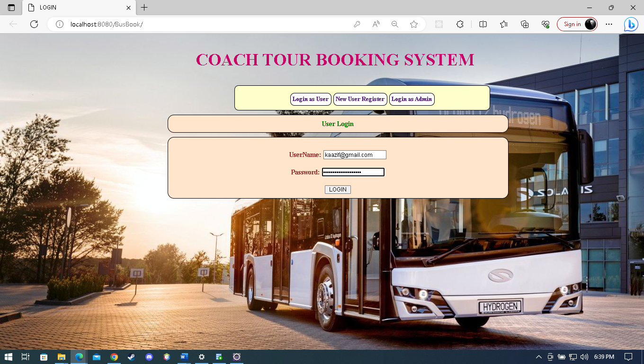Open split screen view in Edge

[x=483, y=24]
